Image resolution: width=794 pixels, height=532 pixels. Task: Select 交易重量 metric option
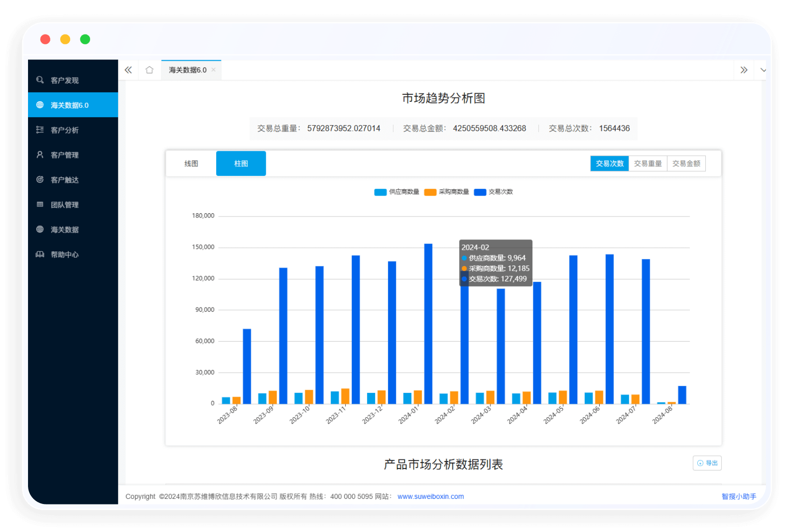pyautogui.click(x=648, y=164)
